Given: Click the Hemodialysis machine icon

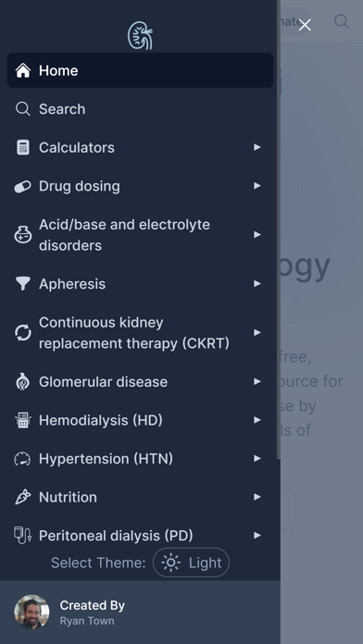Looking at the screenshot, I should click(x=22, y=420).
